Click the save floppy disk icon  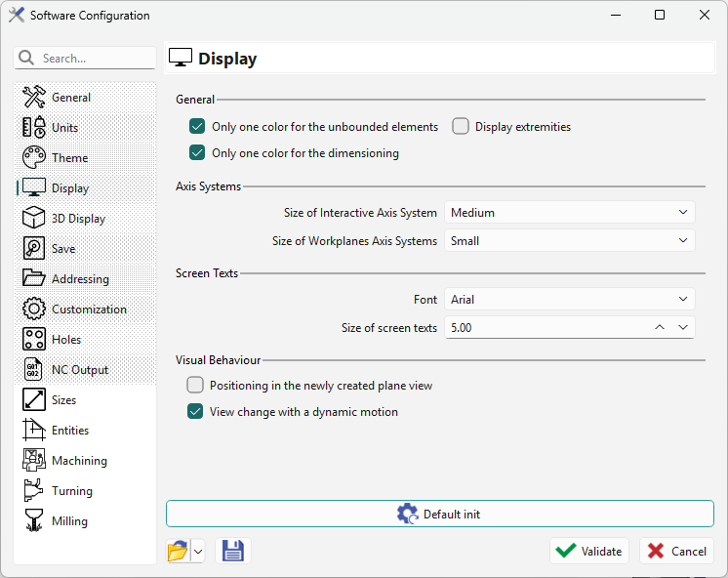tap(233, 551)
